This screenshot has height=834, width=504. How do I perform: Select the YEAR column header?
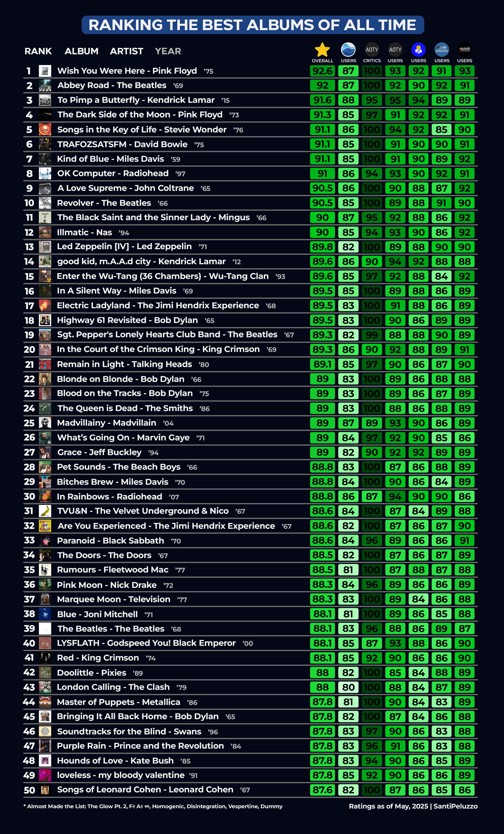pos(168,51)
